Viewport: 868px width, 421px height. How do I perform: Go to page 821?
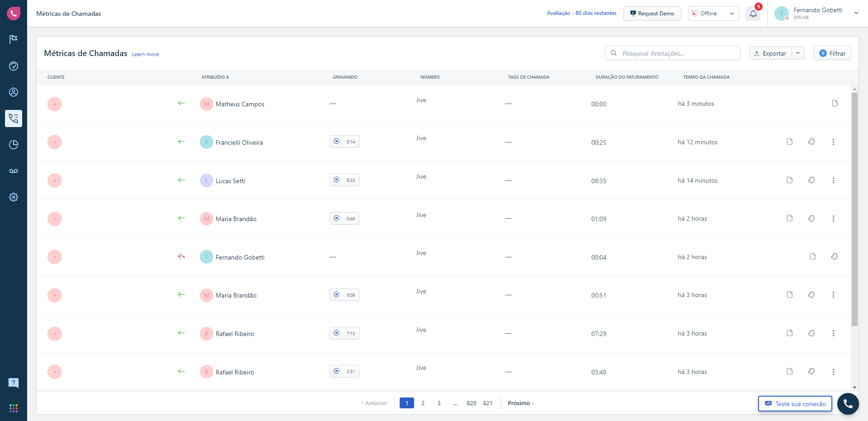(x=487, y=403)
